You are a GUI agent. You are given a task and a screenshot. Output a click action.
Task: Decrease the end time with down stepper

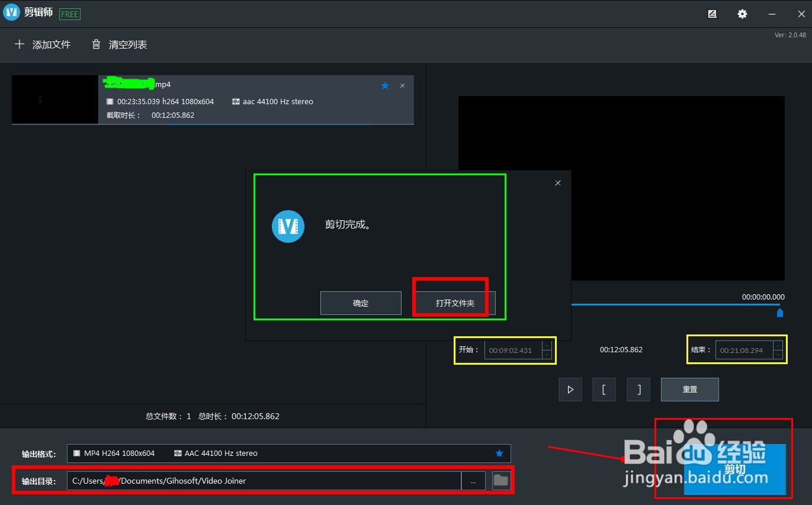pyautogui.click(x=778, y=355)
